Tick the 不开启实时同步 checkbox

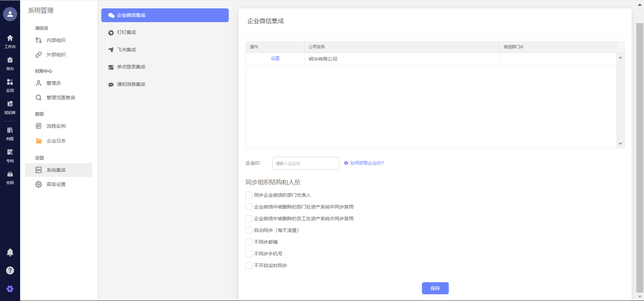(249, 265)
